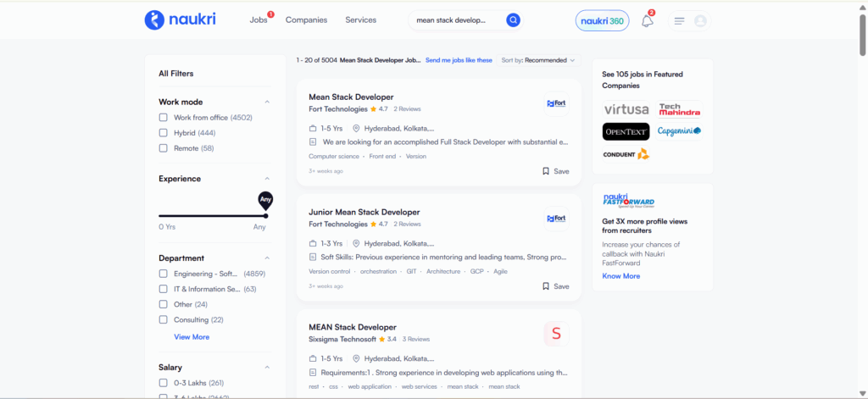Click the GCP skill tag

[476, 272]
